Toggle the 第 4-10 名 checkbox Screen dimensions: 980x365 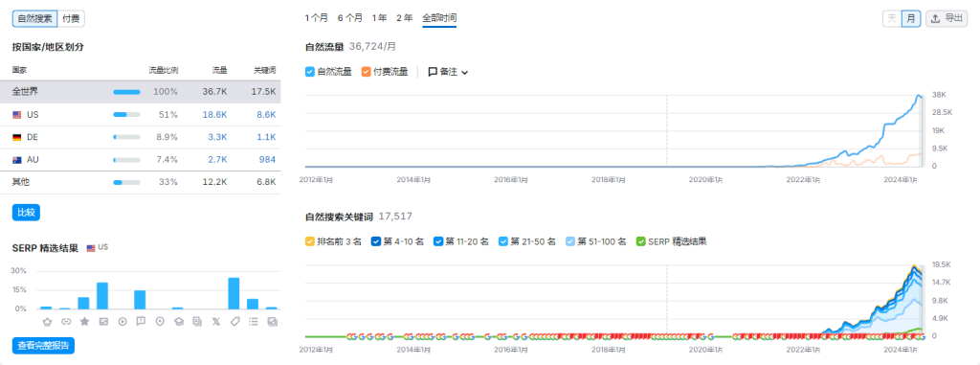click(375, 241)
